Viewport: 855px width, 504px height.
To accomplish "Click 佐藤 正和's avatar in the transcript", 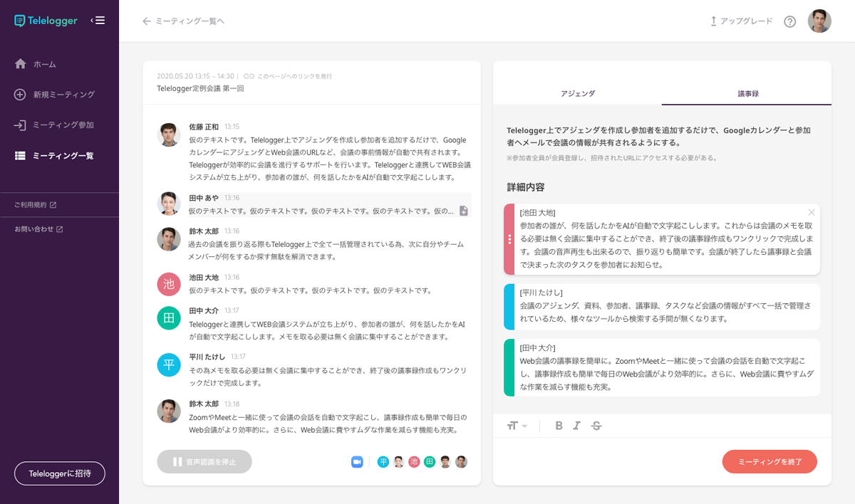I will pyautogui.click(x=169, y=135).
